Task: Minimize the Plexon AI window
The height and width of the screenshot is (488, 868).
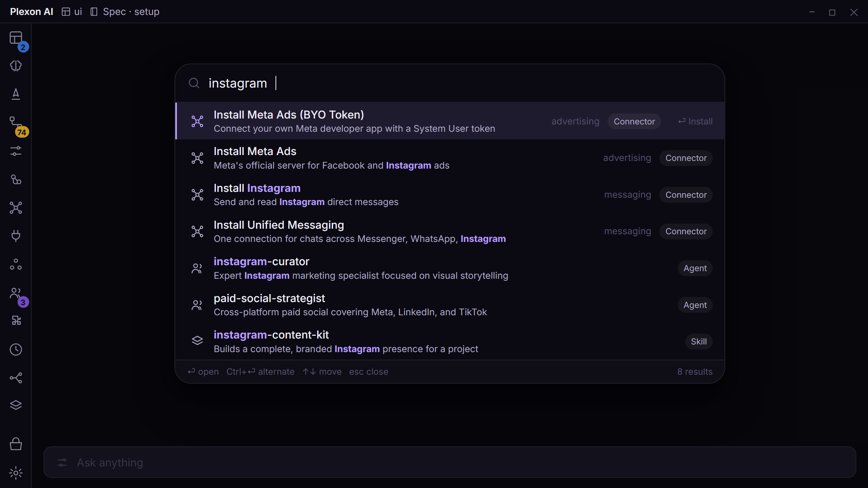Action: [812, 12]
